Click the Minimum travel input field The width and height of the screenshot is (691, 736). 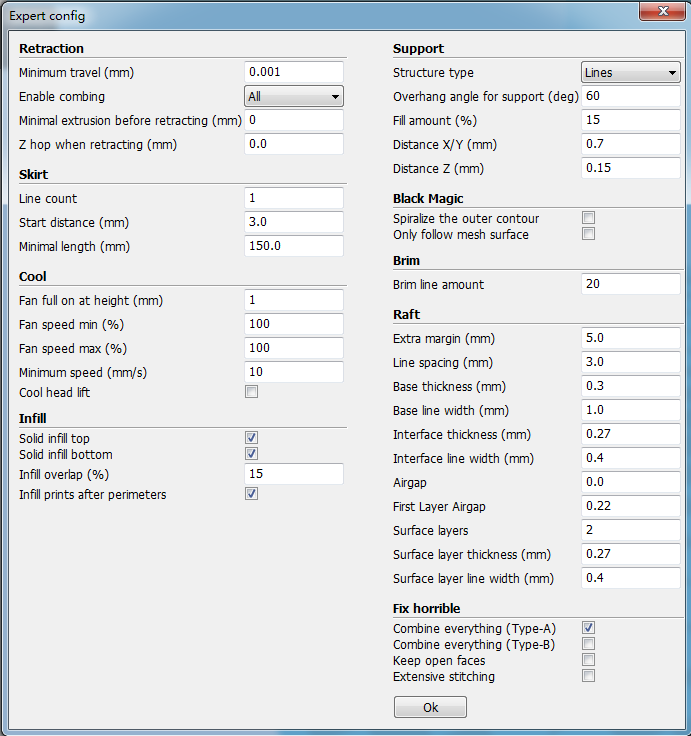point(294,72)
